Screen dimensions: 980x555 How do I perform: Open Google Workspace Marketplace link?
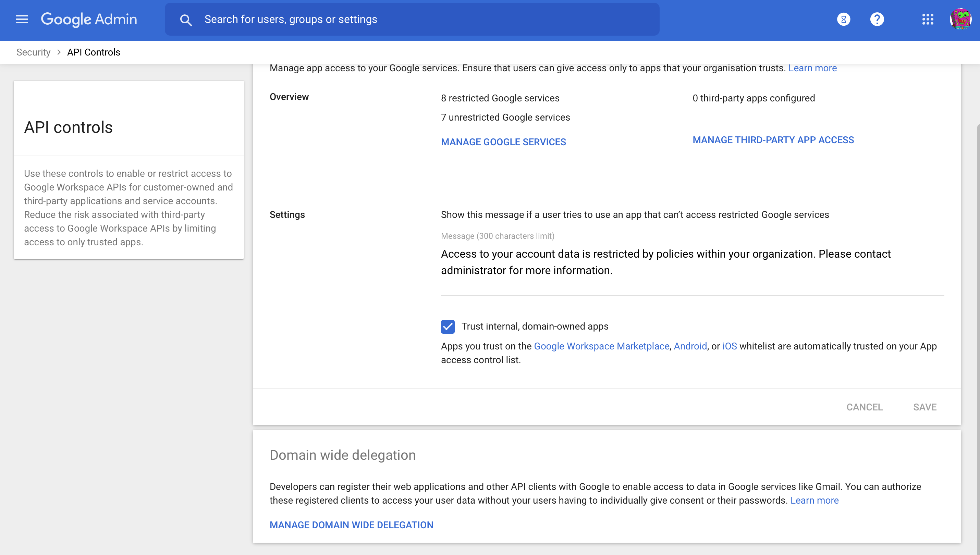pos(601,346)
